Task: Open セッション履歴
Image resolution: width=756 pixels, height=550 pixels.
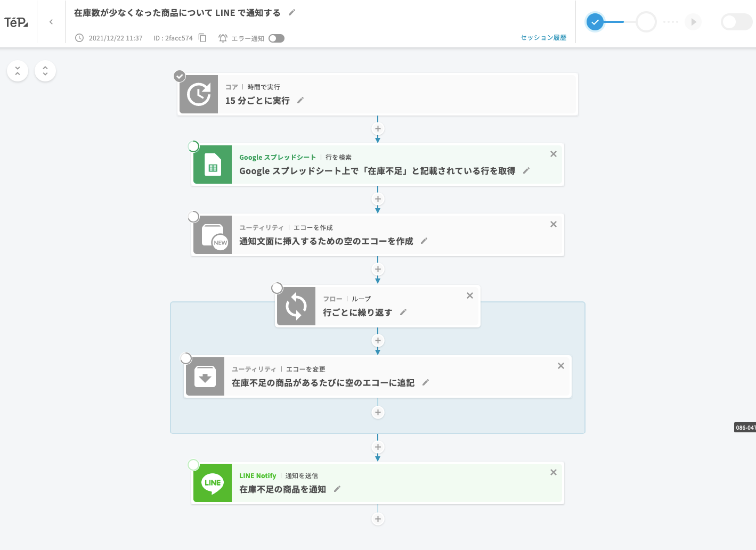Action: 543,37
